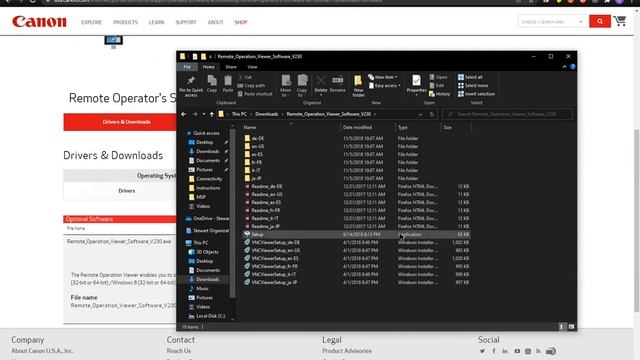640x360 pixels.
Task: Select the de-DE folder
Action: point(258,138)
